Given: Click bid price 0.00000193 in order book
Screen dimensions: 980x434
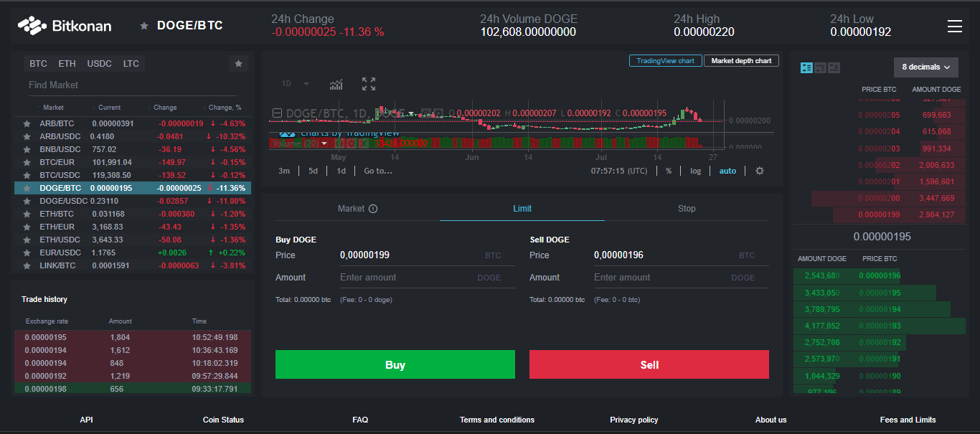Looking at the screenshot, I should click(880, 326).
